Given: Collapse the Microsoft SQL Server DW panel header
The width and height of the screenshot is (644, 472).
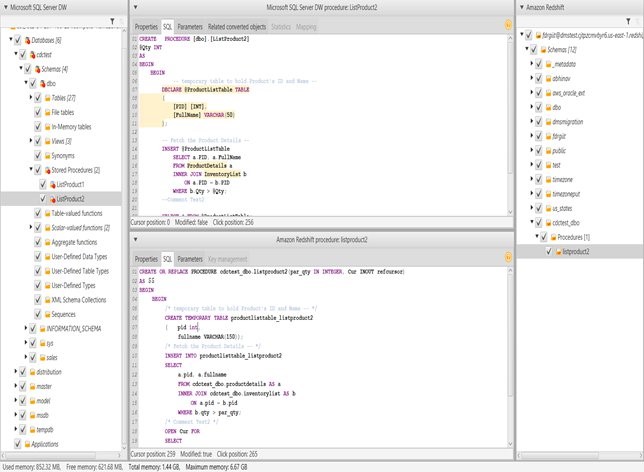Looking at the screenshot, I should pos(6,7).
